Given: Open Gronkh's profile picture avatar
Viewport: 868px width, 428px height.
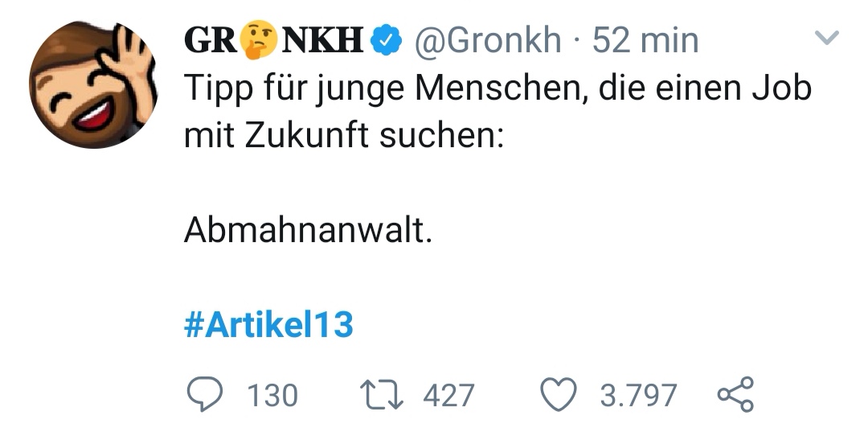Looking at the screenshot, I should click(92, 84).
